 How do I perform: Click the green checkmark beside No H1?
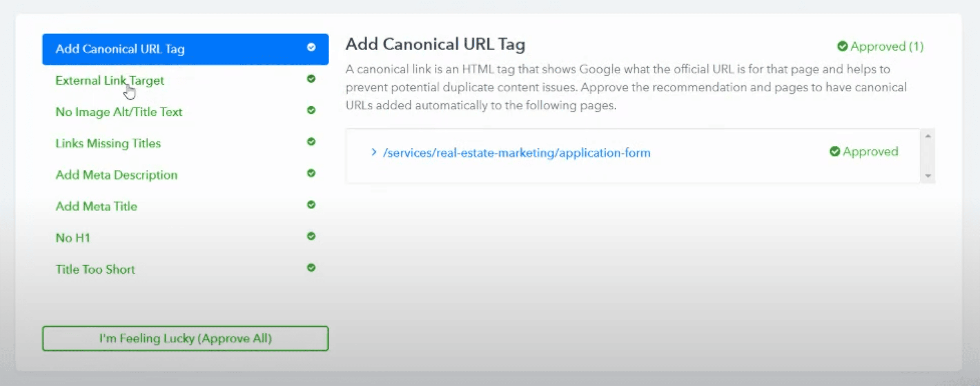coord(311,237)
